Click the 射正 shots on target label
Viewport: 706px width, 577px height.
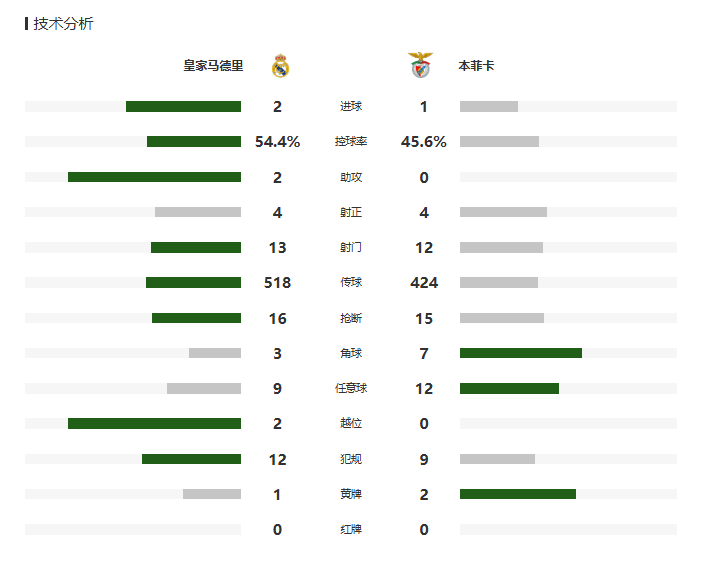(351, 212)
